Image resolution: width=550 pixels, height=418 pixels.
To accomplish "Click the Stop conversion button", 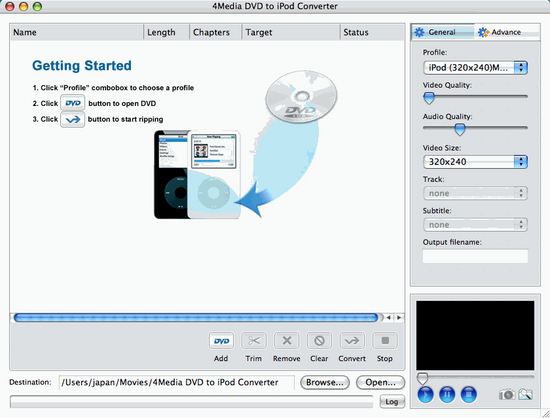I will (x=385, y=341).
